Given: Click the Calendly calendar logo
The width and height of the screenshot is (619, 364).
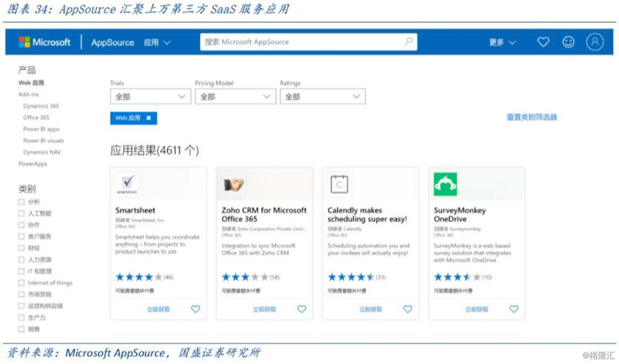Looking at the screenshot, I should coord(339,184).
